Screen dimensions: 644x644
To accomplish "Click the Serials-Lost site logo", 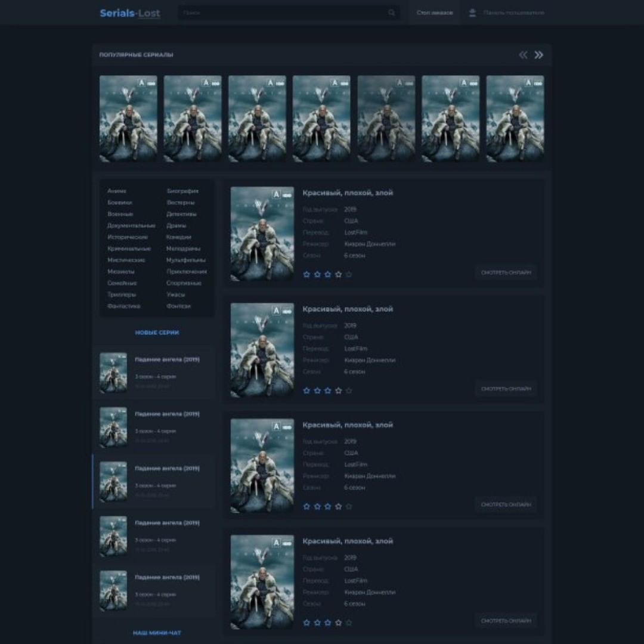I will point(130,13).
